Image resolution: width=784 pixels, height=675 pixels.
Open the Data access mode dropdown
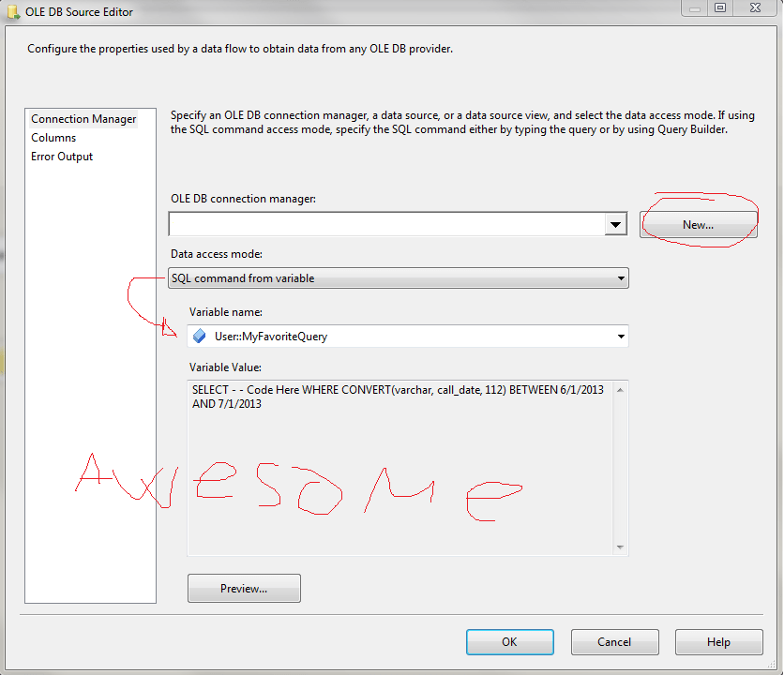tap(620, 277)
